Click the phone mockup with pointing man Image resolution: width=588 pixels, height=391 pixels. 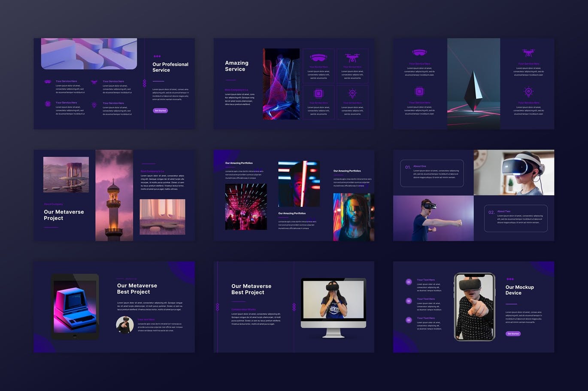474,307
